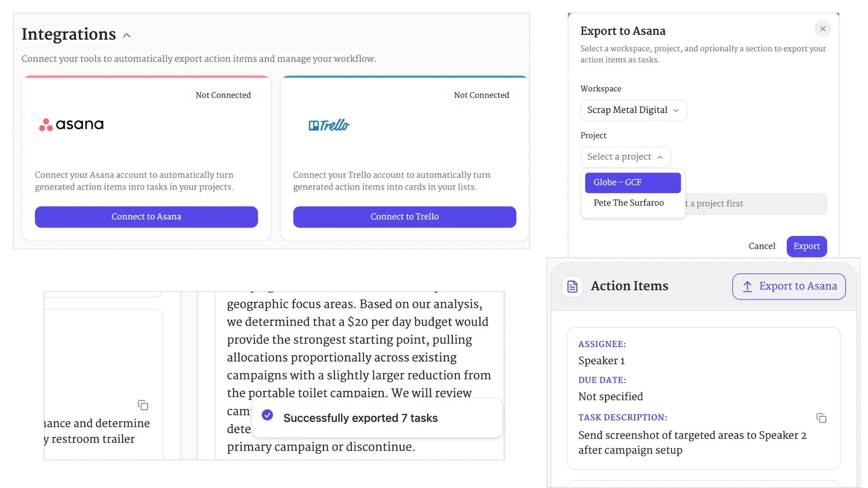Cancel the Asana export dialog
The height and width of the screenshot is (488, 868).
[x=762, y=246]
